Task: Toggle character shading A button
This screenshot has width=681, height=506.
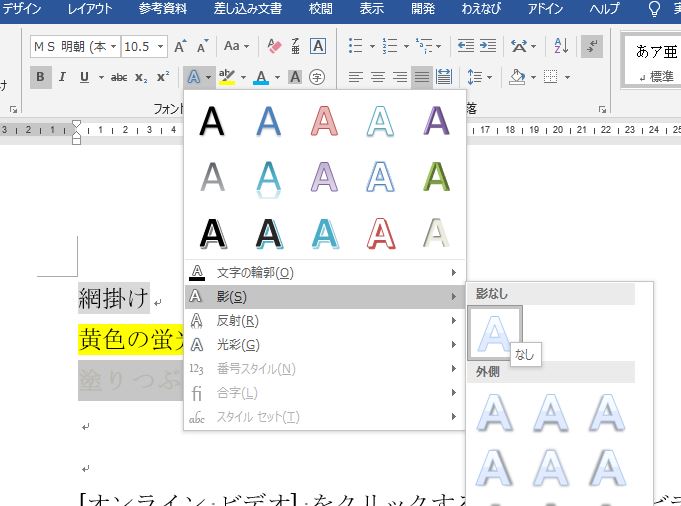Action: 295,77
